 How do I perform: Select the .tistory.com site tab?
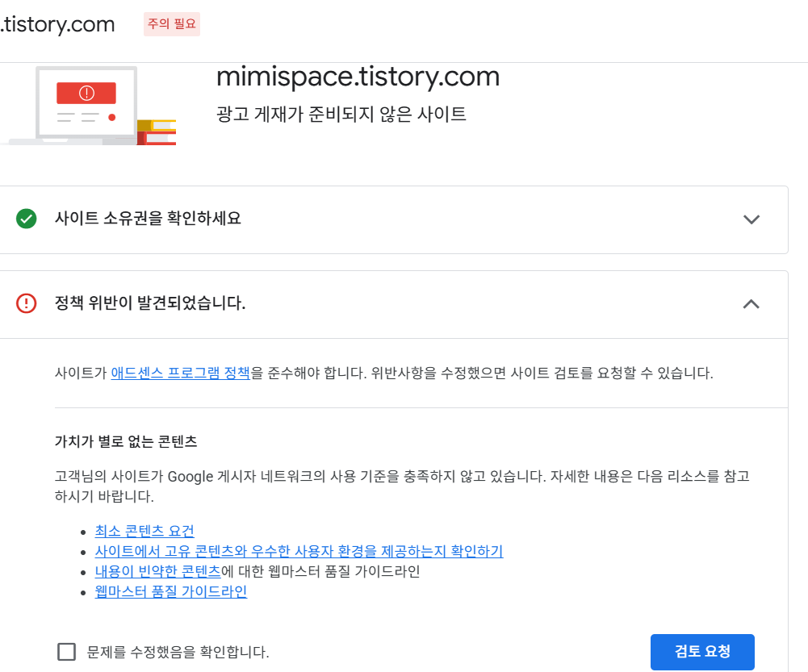tap(57, 24)
